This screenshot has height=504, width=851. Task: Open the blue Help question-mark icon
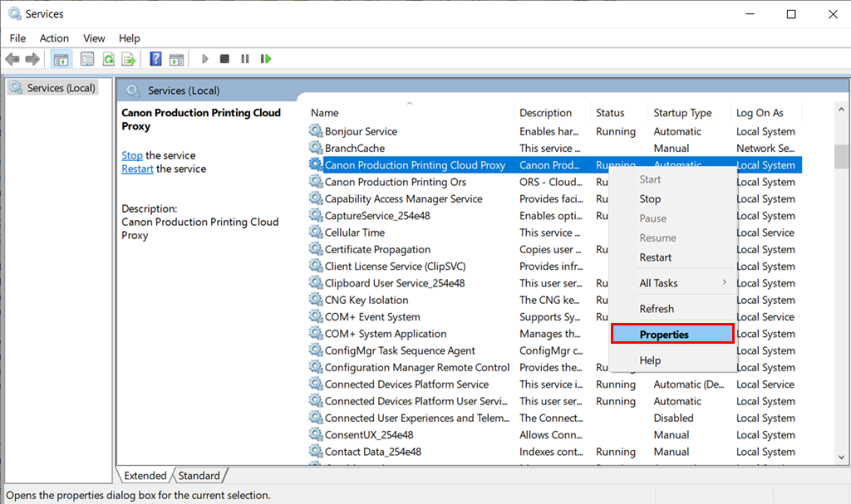click(155, 59)
